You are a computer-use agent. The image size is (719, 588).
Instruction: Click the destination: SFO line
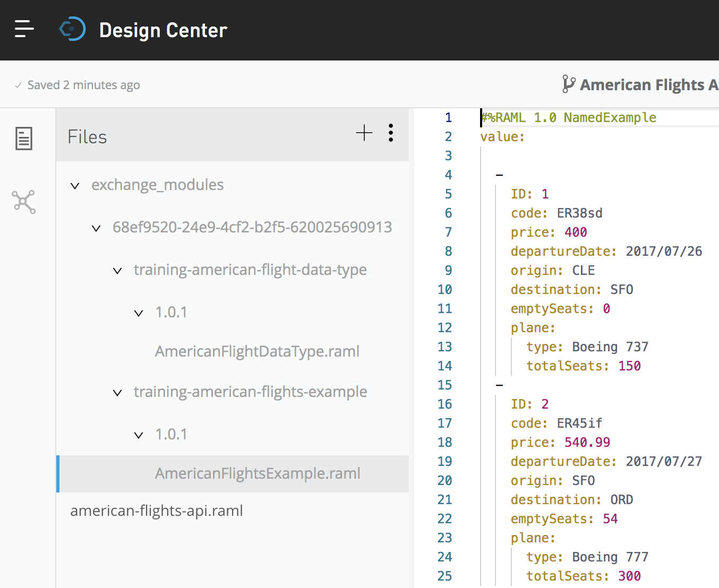coord(572,289)
